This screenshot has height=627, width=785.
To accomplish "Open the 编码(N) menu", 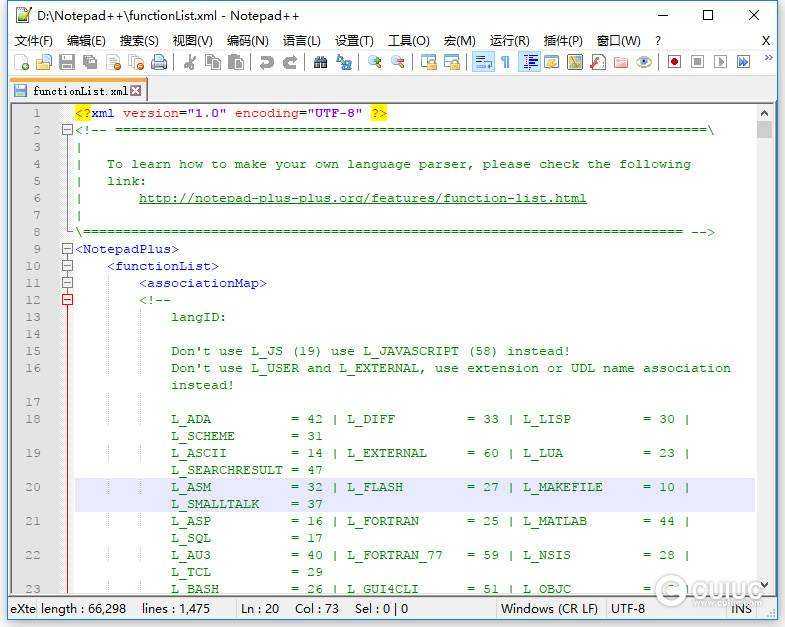I will (248, 41).
